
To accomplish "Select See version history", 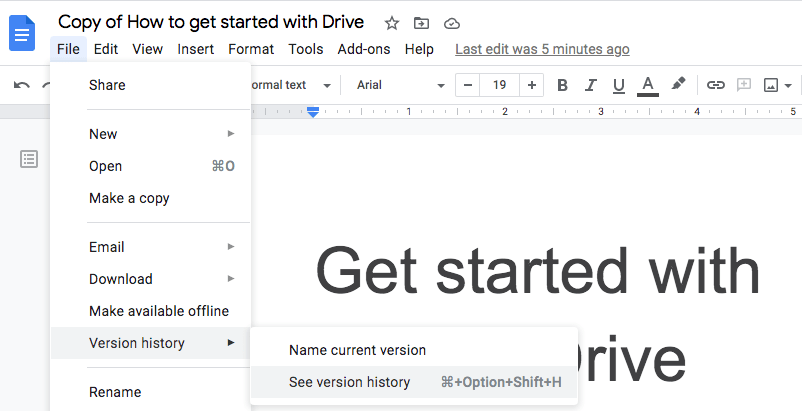I will point(350,382).
